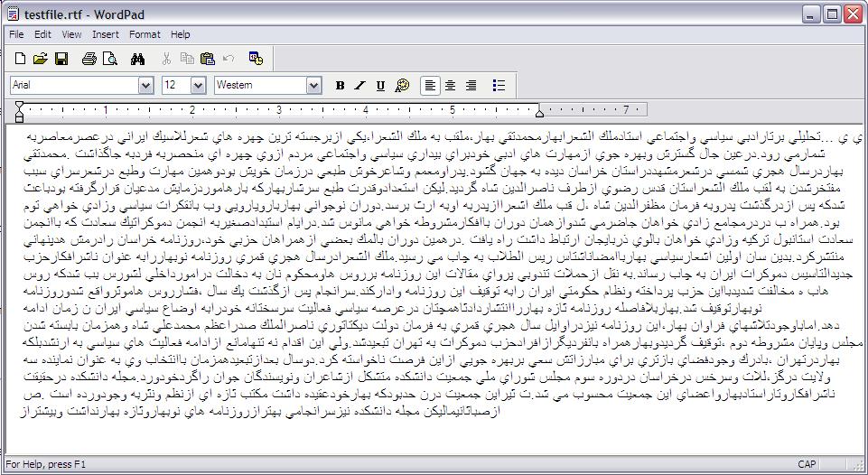This screenshot has height=475, width=868.
Task: Open the Insert menu
Action: [105, 34]
